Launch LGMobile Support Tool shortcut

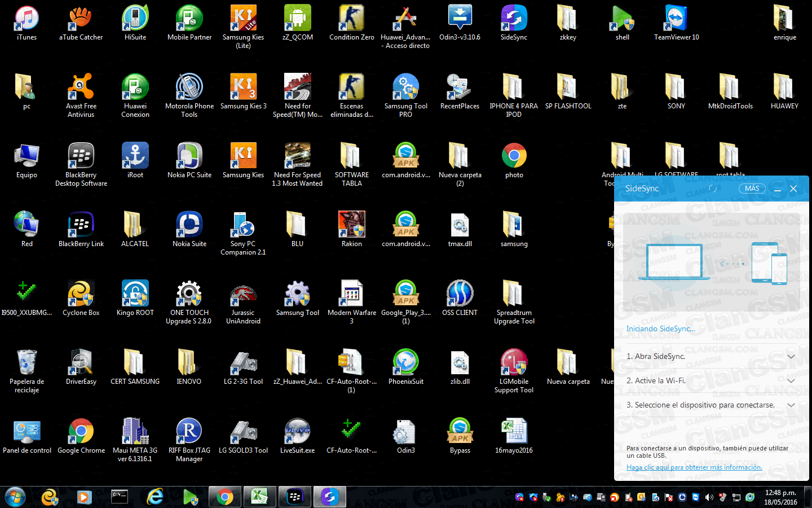514,371
